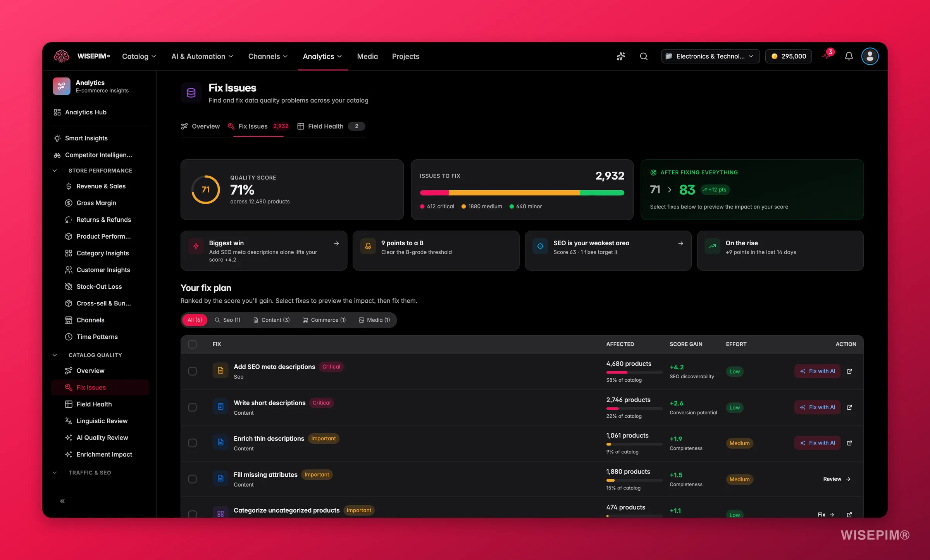Click the lightning icon on Biggest win card
The image size is (930, 560).
pyautogui.click(x=196, y=246)
